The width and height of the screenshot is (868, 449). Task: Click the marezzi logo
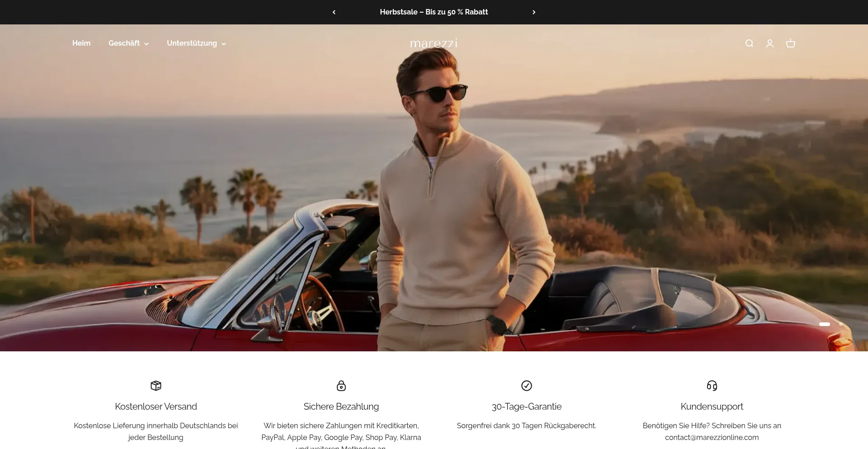434,43
